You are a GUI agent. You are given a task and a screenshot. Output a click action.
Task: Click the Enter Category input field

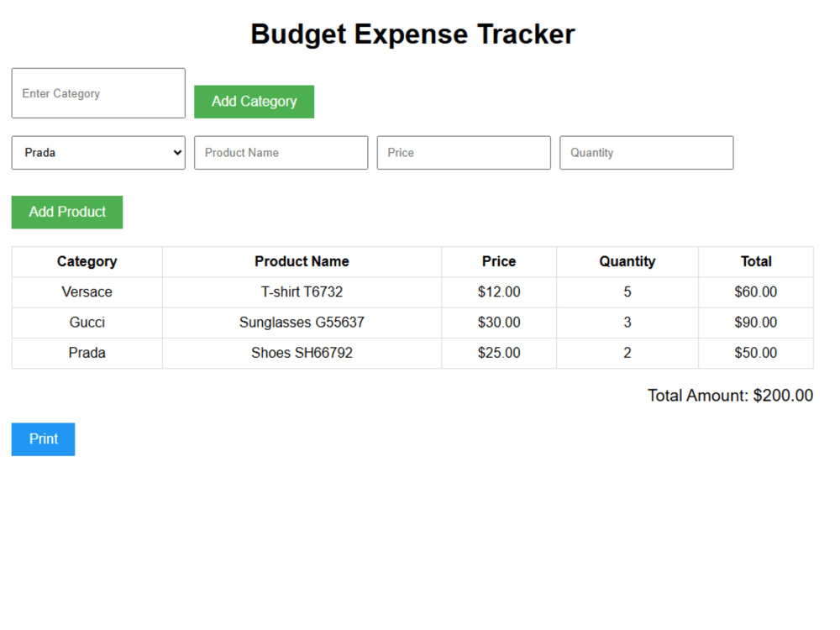pos(98,93)
